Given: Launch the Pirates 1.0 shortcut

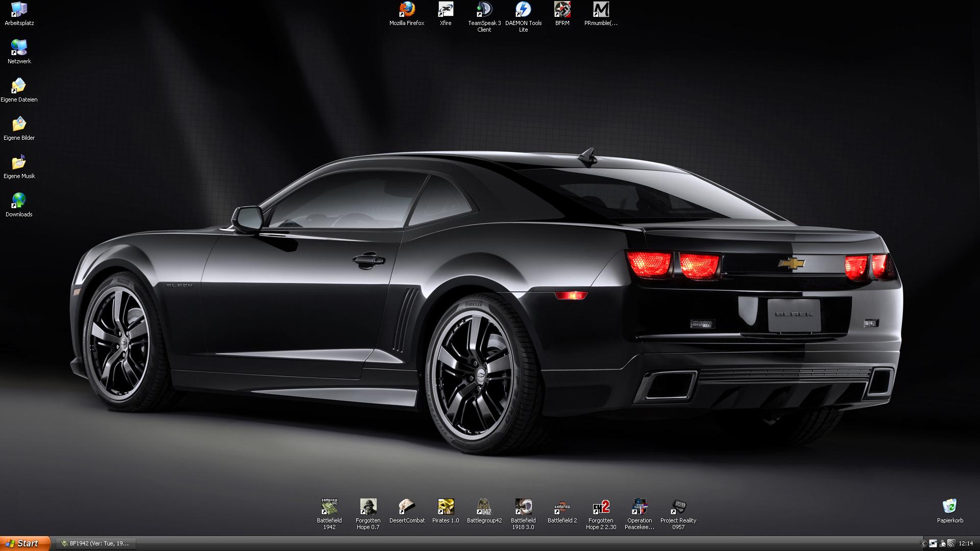Looking at the screenshot, I should point(446,511).
